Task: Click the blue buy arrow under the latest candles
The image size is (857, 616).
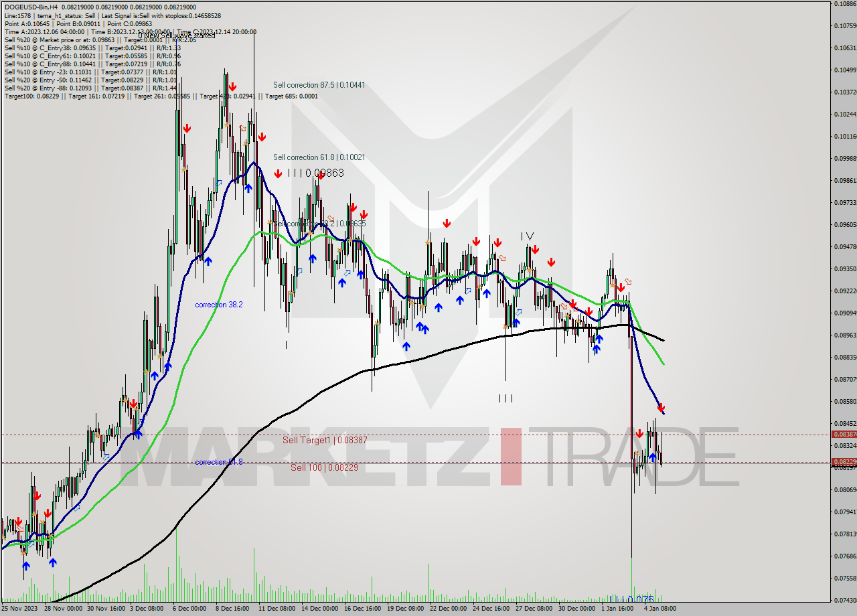Action: [x=652, y=458]
